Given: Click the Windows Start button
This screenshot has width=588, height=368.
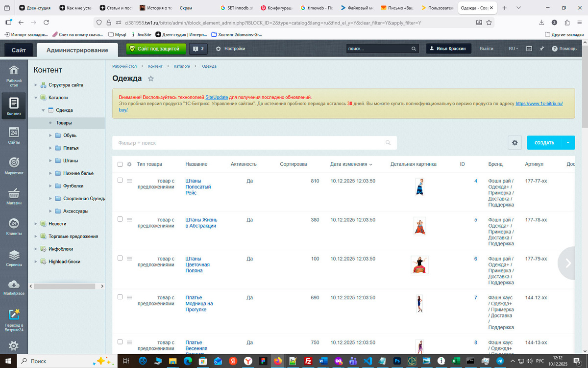Looking at the screenshot, I should coord(9,361).
